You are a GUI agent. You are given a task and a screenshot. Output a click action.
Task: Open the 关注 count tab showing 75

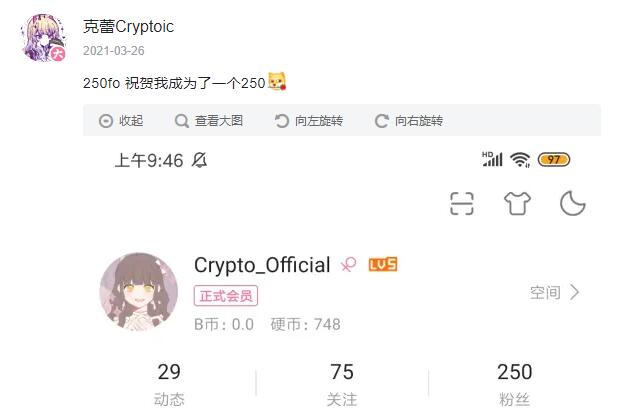tap(342, 383)
